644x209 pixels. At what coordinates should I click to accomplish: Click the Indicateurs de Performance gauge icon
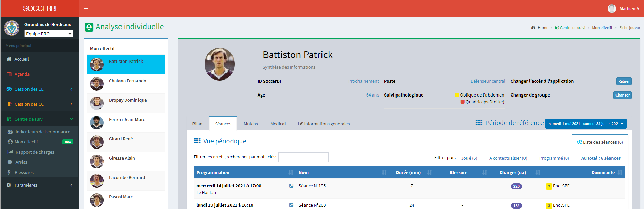(x=10, y=132)
